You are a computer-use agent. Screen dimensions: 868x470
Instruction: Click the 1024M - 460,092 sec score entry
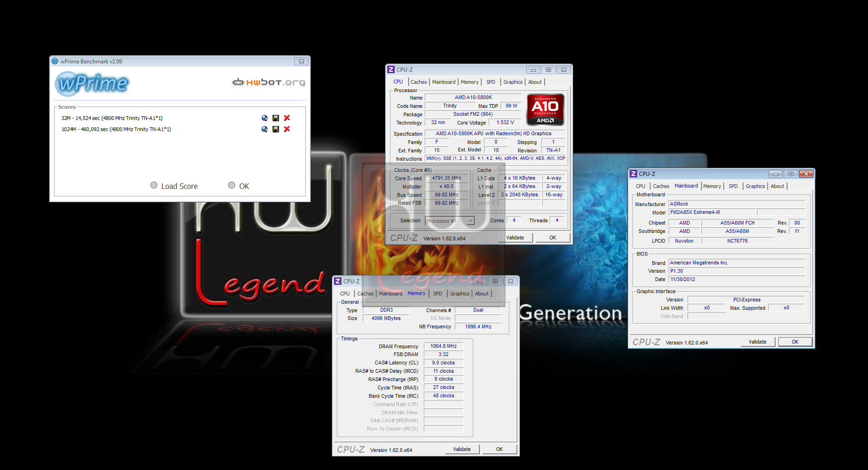tap(116, 129)
